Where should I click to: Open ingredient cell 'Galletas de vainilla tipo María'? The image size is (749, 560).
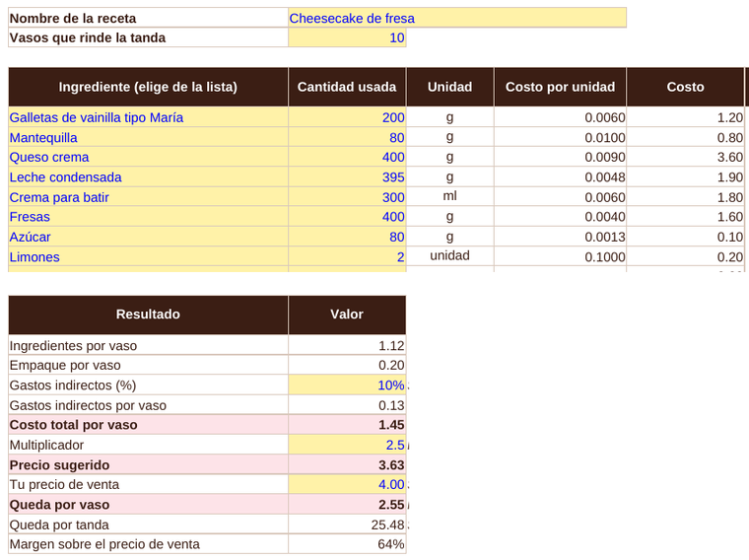148,117
